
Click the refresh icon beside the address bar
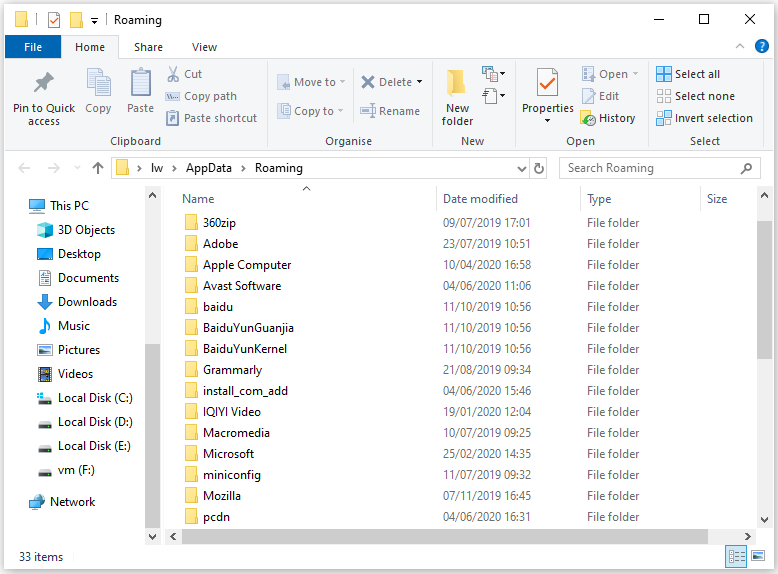(x=540, y=168)
